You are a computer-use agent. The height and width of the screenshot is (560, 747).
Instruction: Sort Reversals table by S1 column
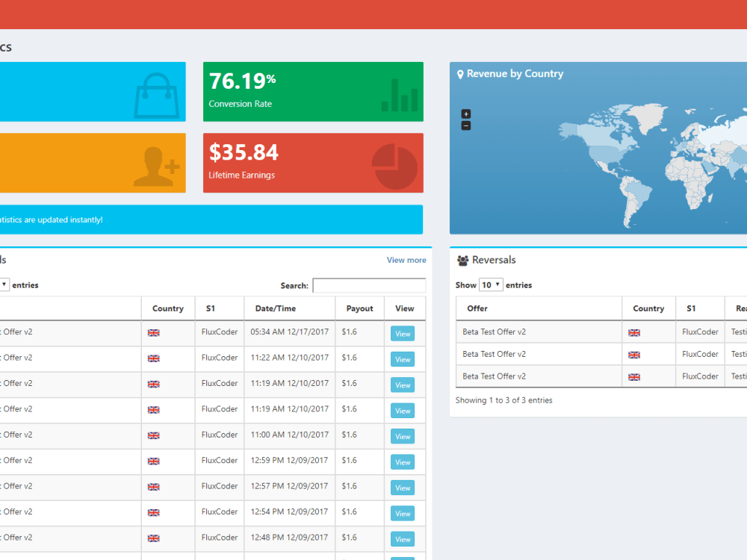[x=701, y=308]
